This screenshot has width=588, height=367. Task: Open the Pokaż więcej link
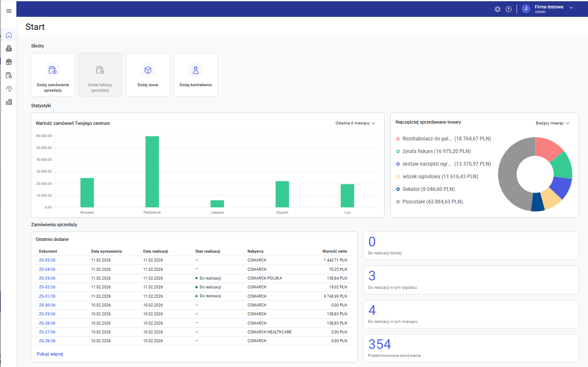pos(50,354)
